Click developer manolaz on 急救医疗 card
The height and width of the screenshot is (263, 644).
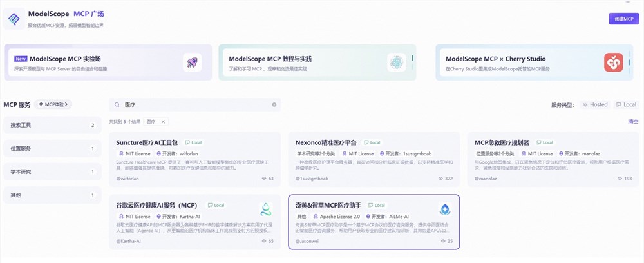click(580, 153)
